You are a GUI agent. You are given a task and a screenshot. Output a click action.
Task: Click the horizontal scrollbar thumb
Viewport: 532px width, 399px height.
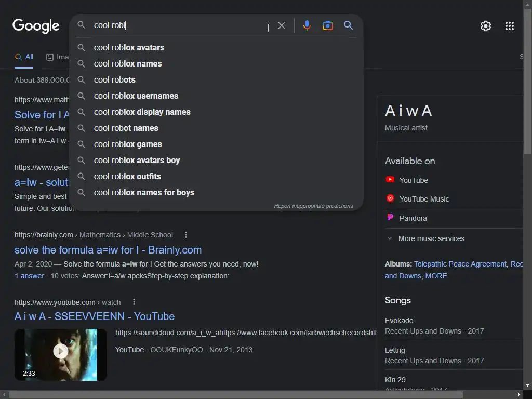coord(236,395)
